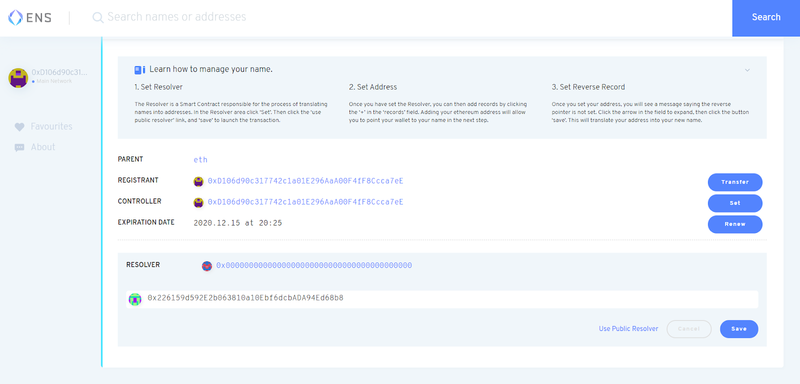The image size is (800, 384).
Task: Click the 'Learn how to manage your name.' title
Action: [x=211, y=69]
